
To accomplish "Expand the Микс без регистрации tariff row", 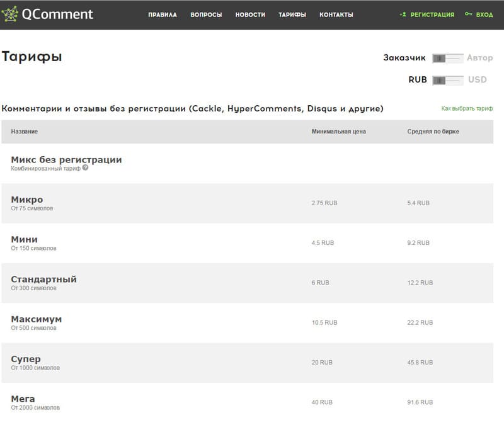I will 66,160.
